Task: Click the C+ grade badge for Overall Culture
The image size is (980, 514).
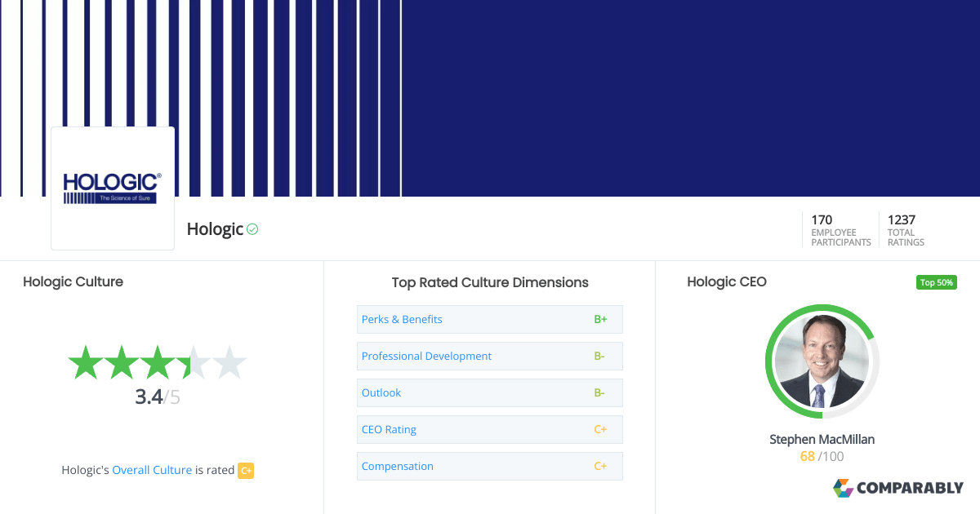Action: coord(246,471)
